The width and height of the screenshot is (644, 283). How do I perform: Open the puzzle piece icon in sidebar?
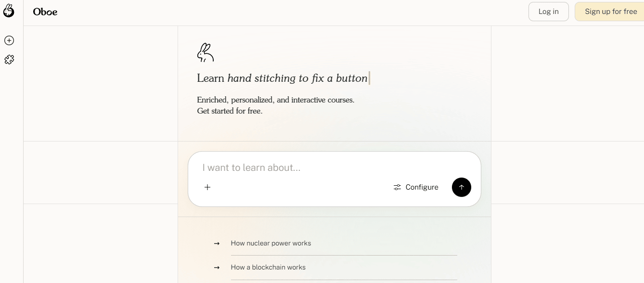[9, 60]
